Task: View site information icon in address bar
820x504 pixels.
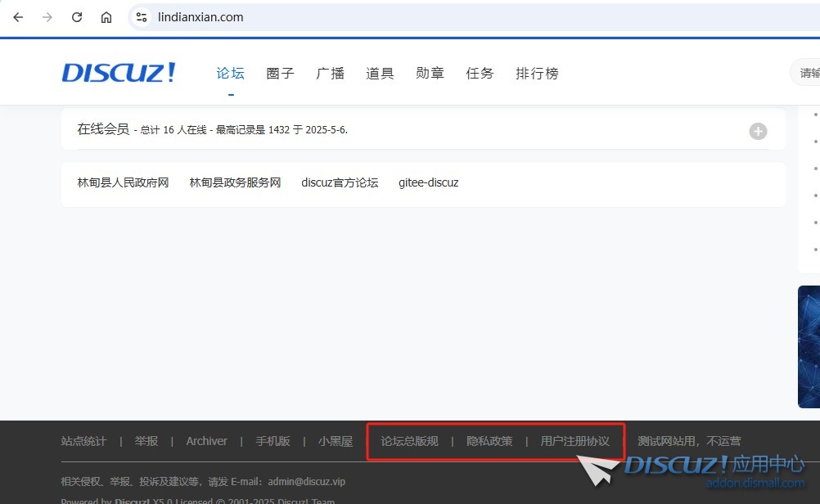Action: [x=142, y=17]
